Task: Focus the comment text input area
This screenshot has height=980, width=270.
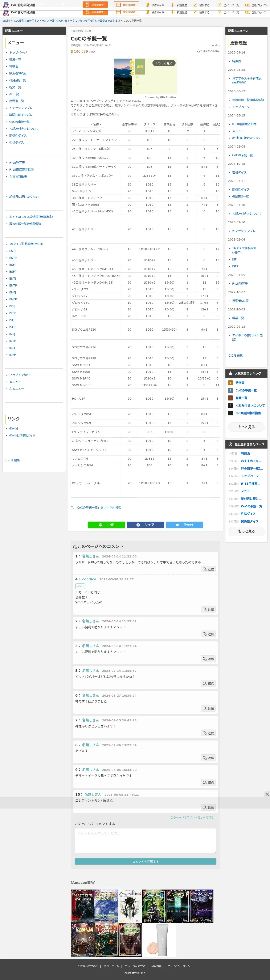Action: tap(145, 841)
